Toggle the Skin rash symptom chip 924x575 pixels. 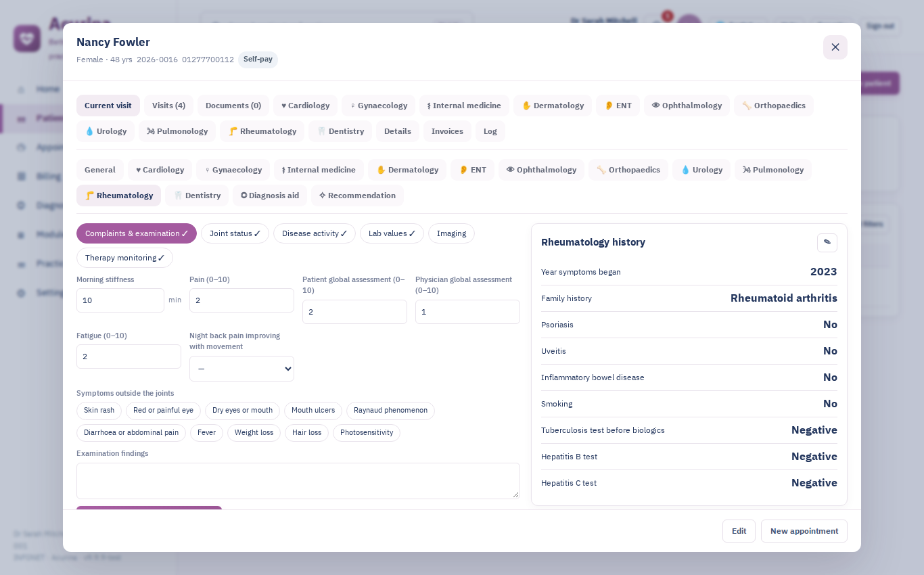click(x=99, y=411)
